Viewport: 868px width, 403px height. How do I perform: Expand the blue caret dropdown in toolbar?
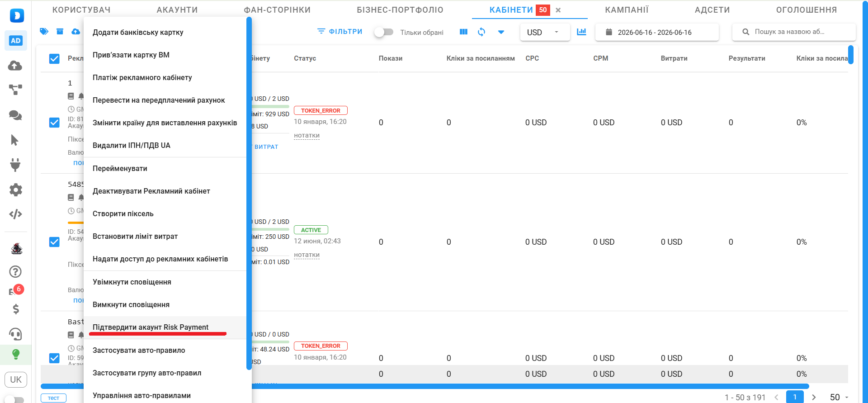click(x=501, y=32)
